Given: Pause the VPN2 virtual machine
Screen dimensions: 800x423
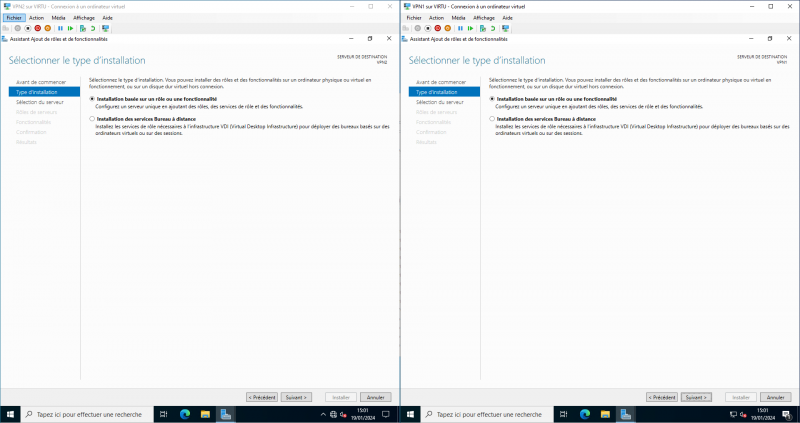Looking at the screenshot, I should tap(61, 29).
